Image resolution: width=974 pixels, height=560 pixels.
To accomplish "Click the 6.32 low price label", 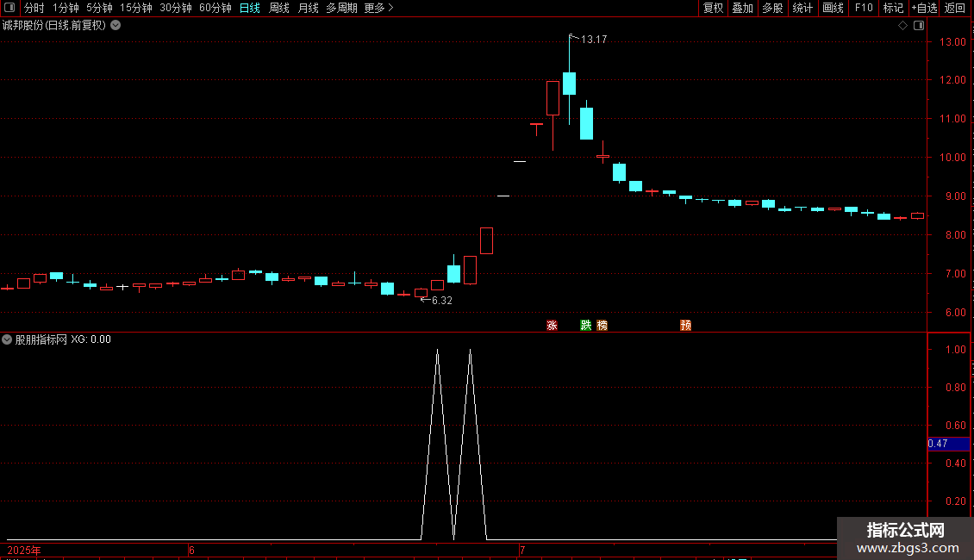I will [x=441, y=301].
